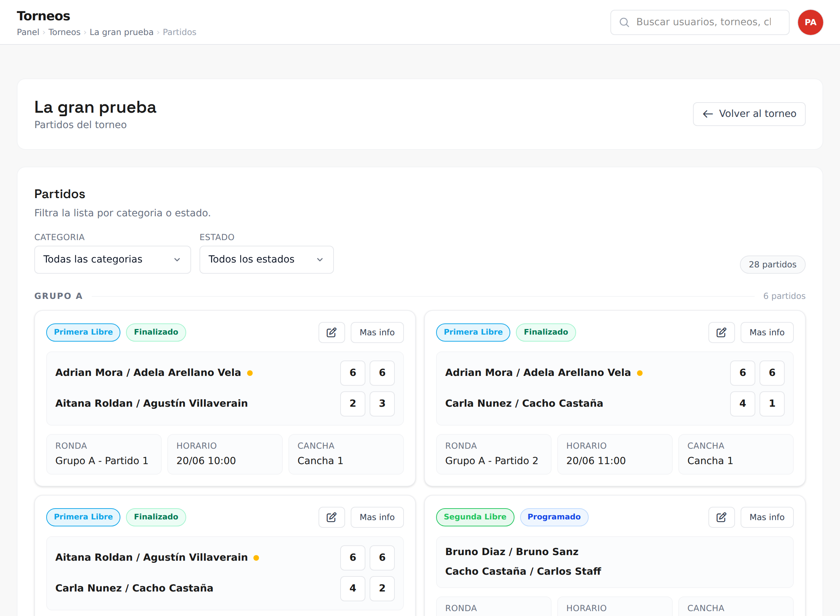Edit the Grupo A Partido 1 match
Viewport: 840px width, 616px height.
pyautogui.click(x=331, y=332)
